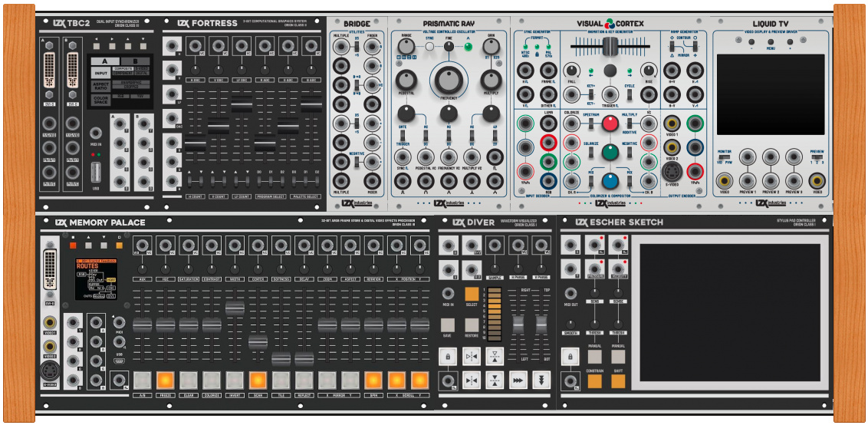Click the MIDI IN jack on Diver
Screen dimensions: 868x425
(448, 294)
